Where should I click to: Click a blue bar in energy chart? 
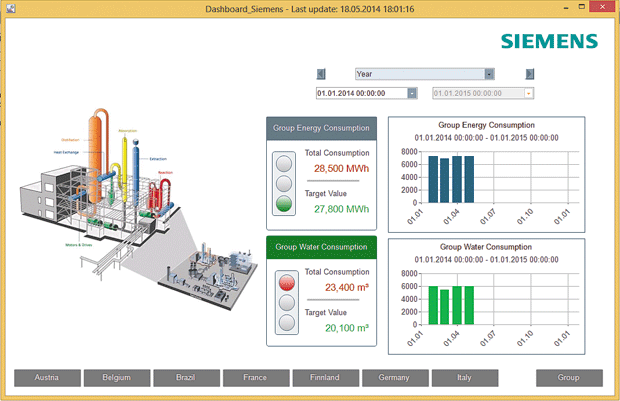point(433,180)
